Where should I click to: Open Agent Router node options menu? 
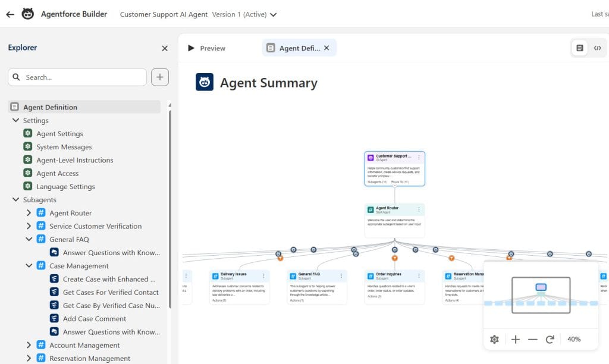coord(419,209)
